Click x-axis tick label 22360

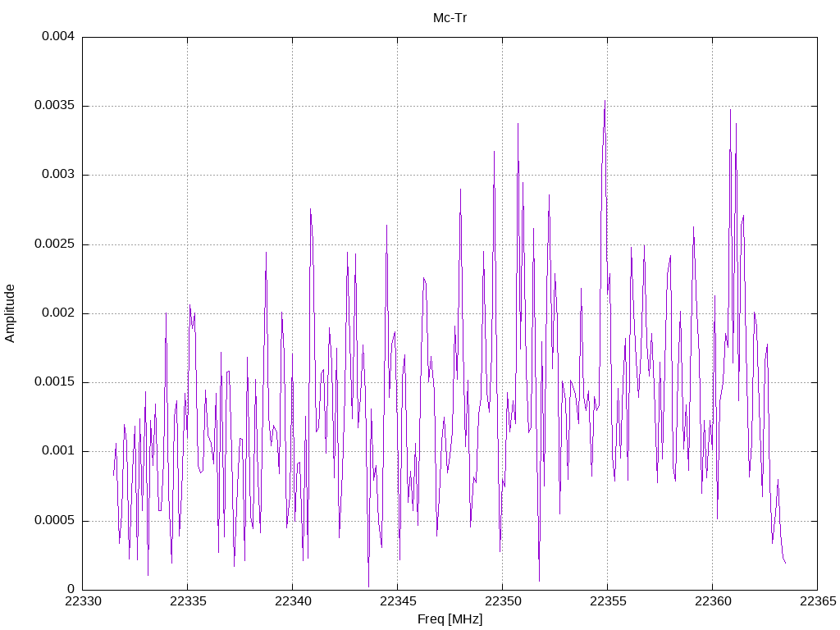click(713, 601)
